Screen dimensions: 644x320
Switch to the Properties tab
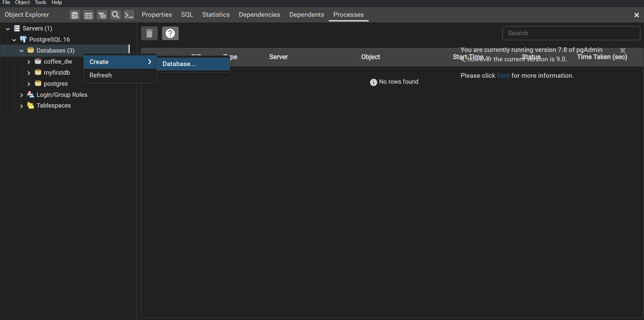pyautogui.click(x=157, y=15)
